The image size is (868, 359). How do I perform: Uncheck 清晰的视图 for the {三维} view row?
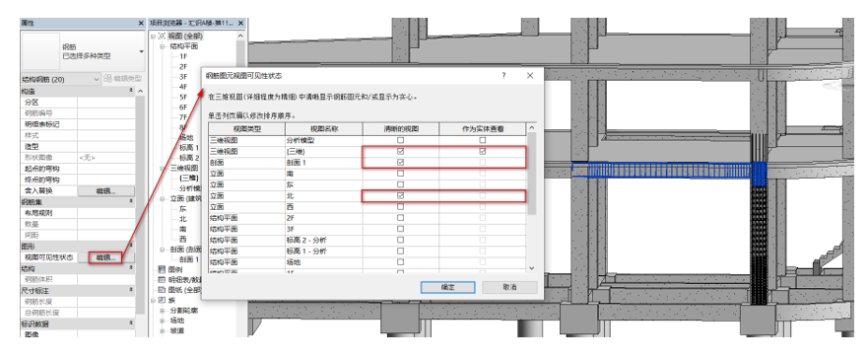(x=401, y=151)
